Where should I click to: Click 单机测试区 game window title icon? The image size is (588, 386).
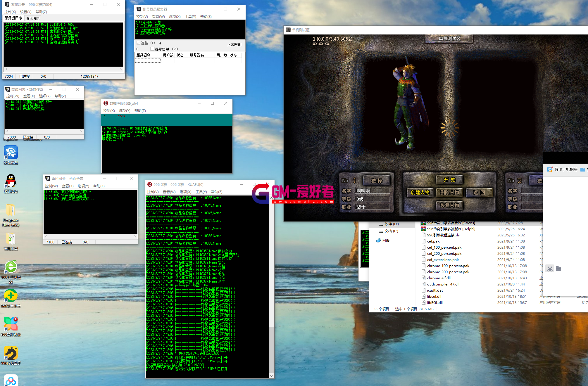(x=288, y=30)
